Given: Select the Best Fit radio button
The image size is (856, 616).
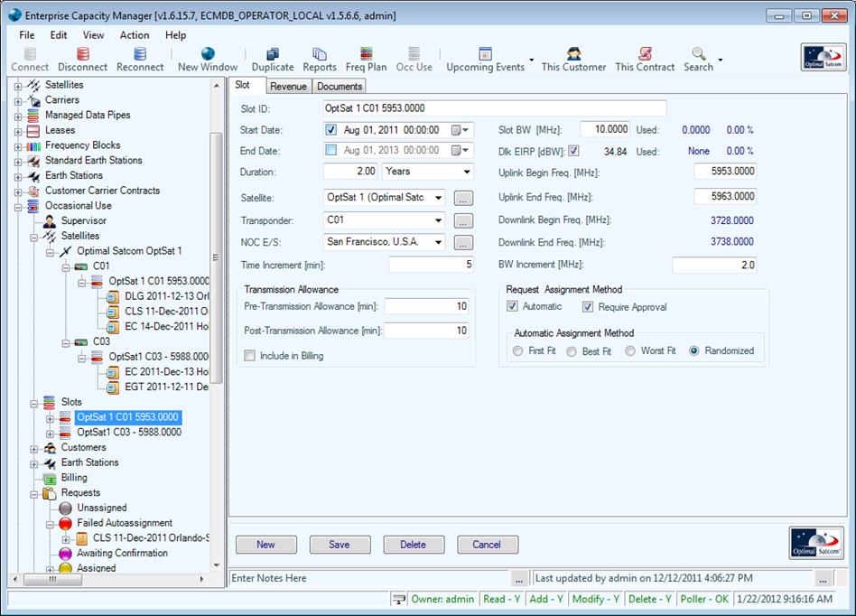Looking at the screenshot, I should click(572, 351).
